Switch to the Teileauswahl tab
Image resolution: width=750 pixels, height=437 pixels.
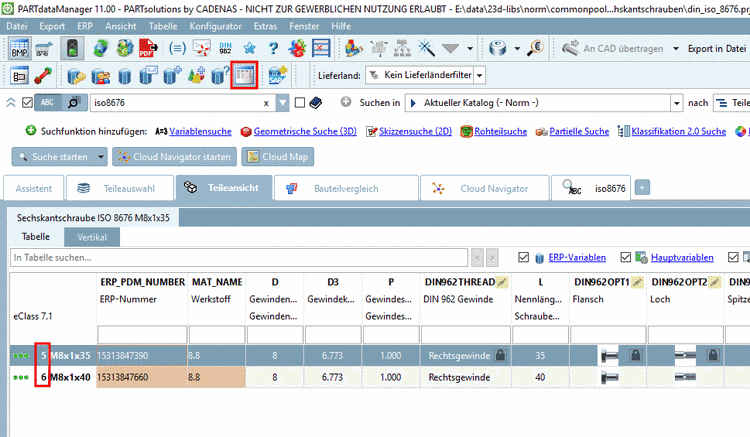[x=120, y=188]
